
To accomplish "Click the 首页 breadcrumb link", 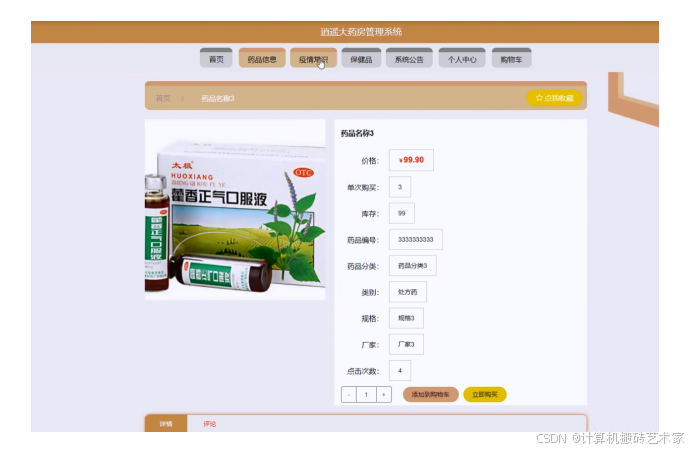I will coord(163,98).
